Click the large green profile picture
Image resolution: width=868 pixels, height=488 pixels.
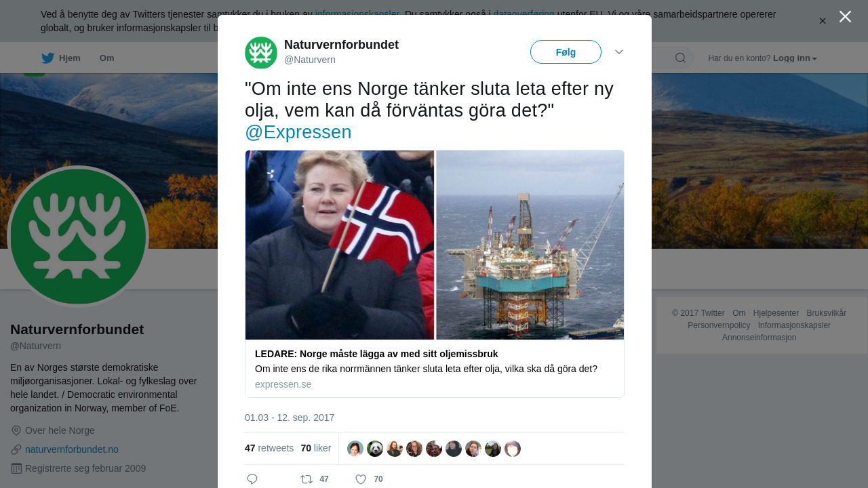pos(78,237)
